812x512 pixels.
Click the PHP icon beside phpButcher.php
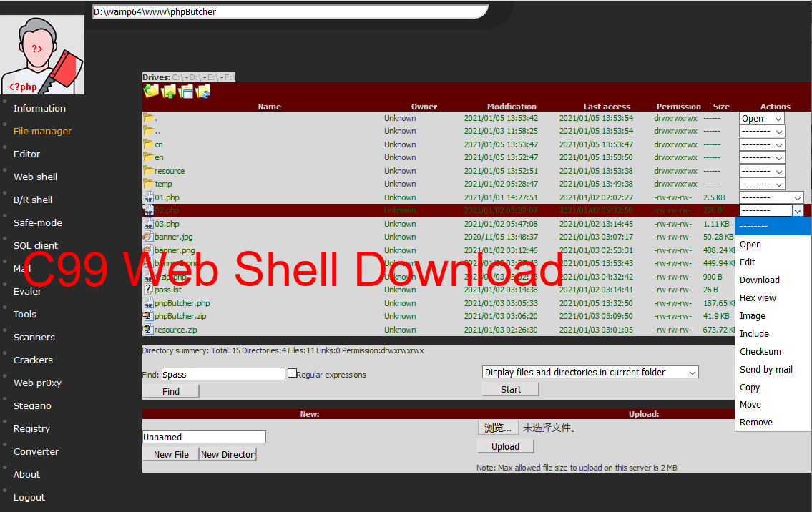[149, 303]
